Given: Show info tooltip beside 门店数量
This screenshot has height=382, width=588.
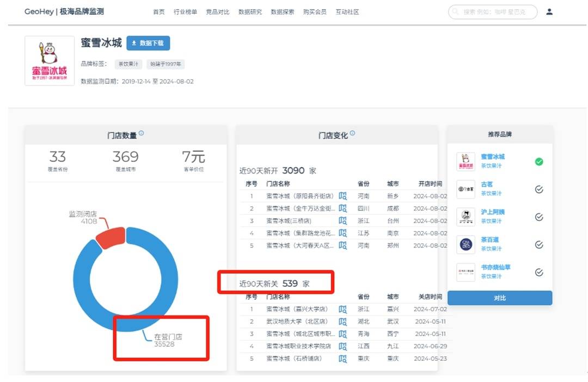Looking at the screenshot, I should coord(141,133).
